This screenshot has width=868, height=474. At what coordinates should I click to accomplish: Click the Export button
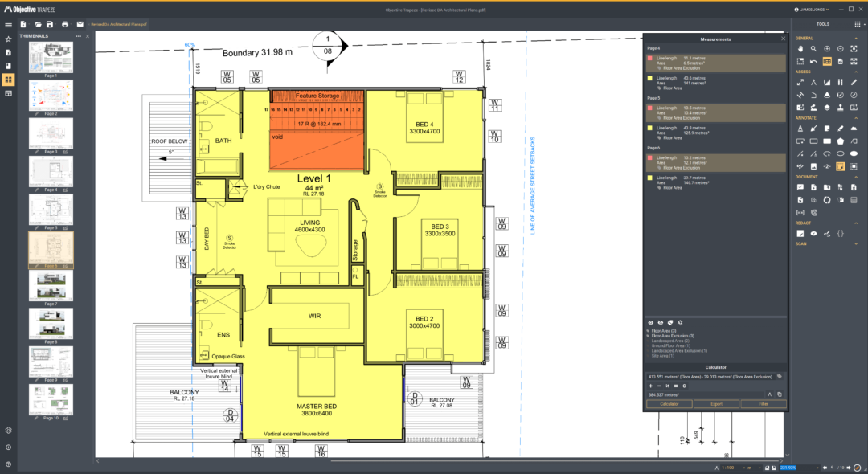[x=716, y=404]
